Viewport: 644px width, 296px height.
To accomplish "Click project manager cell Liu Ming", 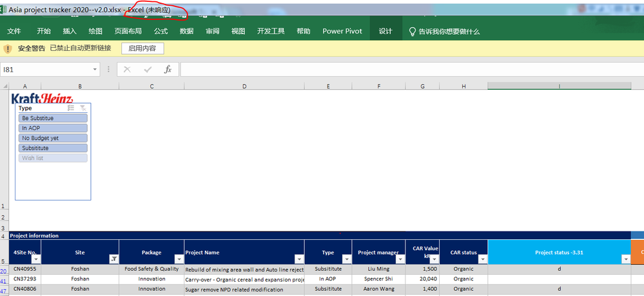I will coord(378,270).
